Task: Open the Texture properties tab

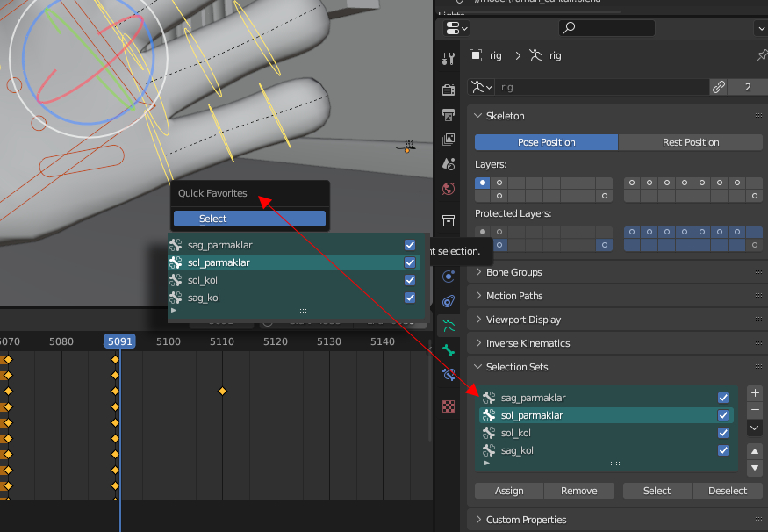Action: coord(449,406)
